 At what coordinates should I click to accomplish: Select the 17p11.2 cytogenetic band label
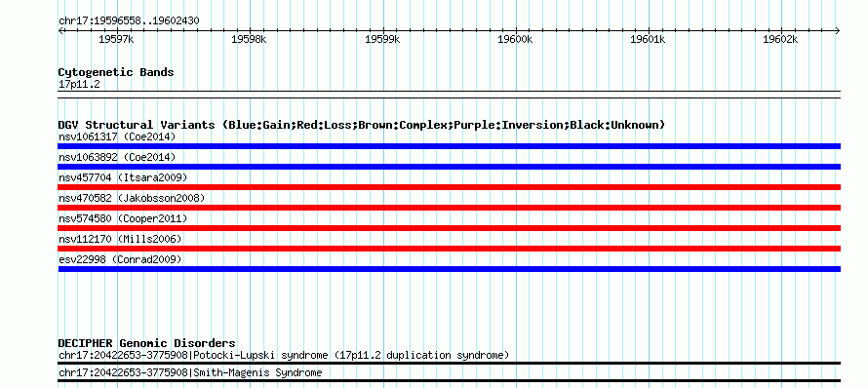79,85
